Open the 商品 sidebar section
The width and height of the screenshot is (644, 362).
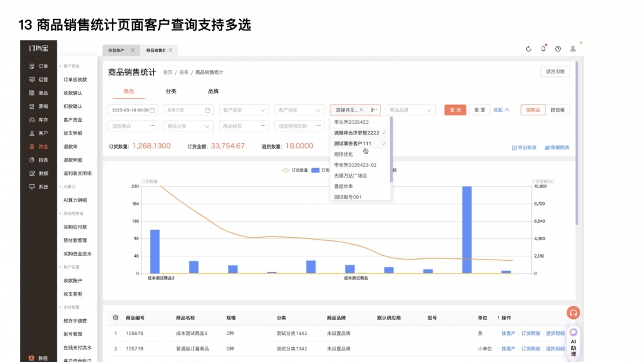click(x=39, y=93)
